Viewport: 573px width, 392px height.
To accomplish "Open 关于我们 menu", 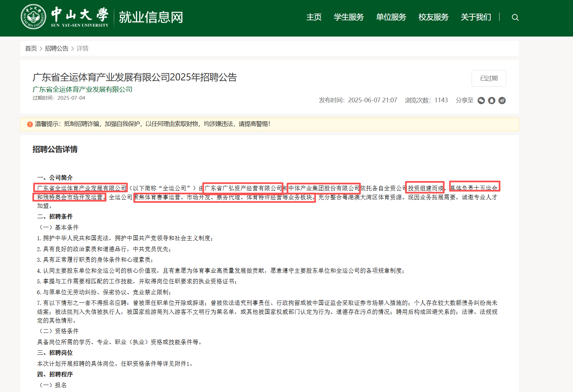I will click(476, 17).
